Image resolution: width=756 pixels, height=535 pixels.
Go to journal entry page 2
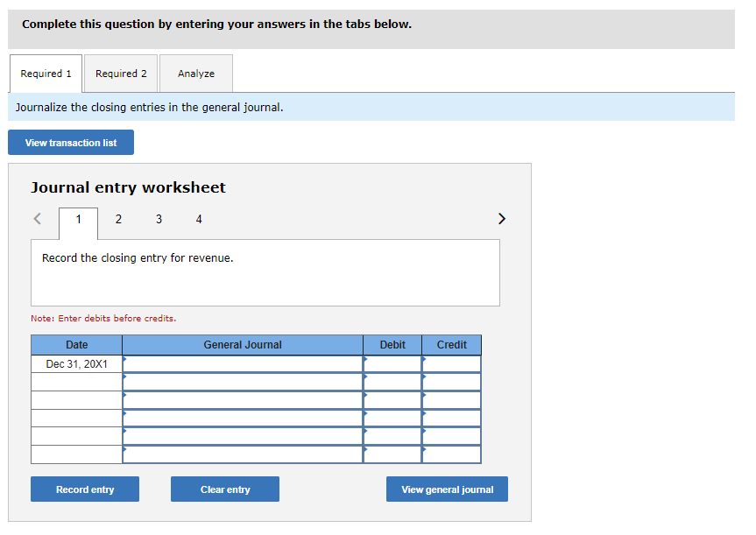click(118, 219)
